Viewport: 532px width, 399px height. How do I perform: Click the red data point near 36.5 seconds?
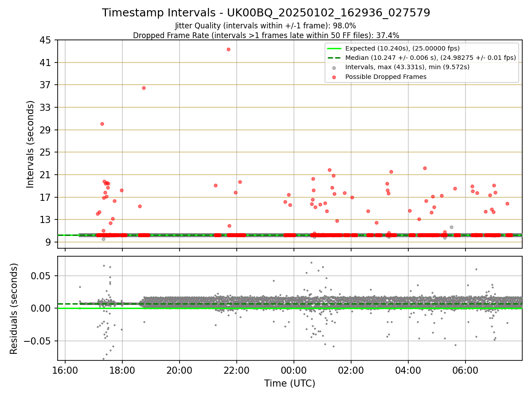(144, 88)
